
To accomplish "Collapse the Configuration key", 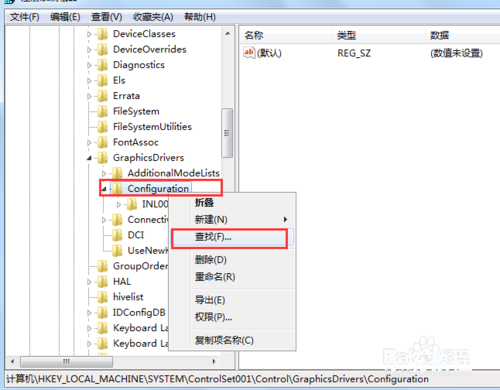I will coord(104,189).
